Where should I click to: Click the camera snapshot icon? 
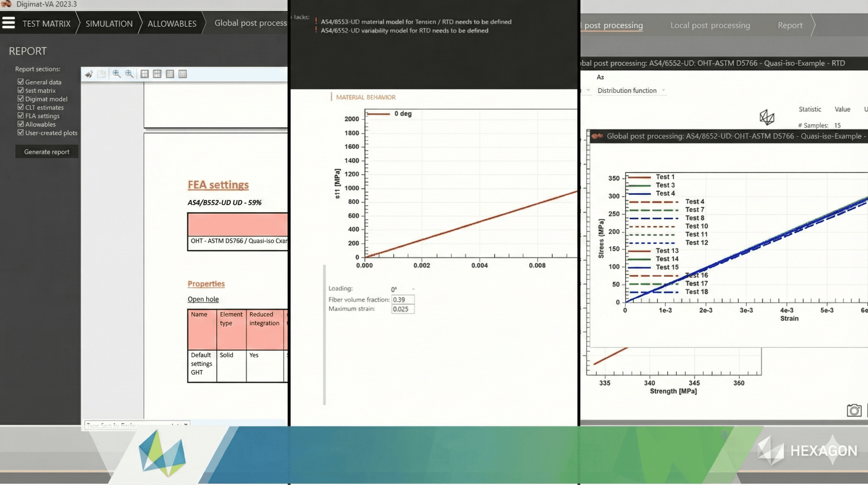(854, 410)
